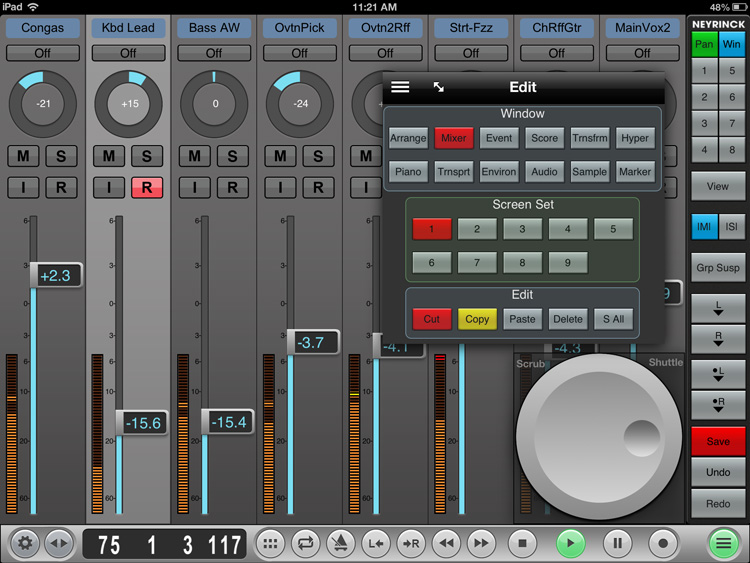750x563 pixels.
Task: Tap the dot-L punch locator button
Action: pos(718,374)
